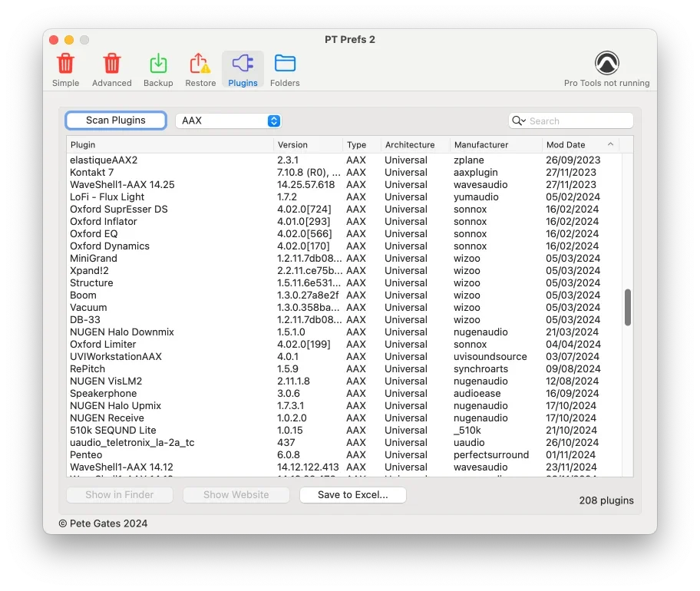Sort by the Plugin column header

click(x=170, y=144)
